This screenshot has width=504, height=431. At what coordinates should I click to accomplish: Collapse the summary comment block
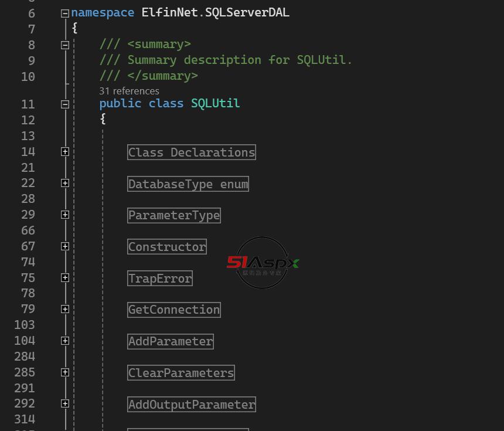point(65,45)
